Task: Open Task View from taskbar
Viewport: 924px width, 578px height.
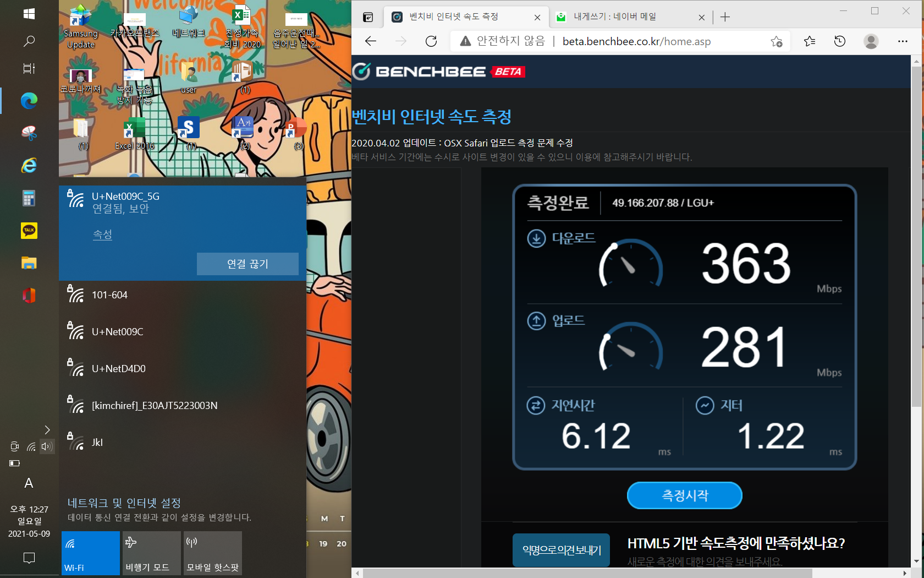Action: 29,68
